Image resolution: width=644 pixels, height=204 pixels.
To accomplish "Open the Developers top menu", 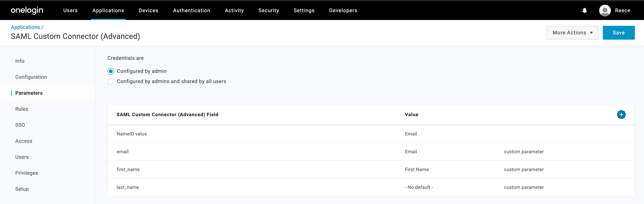I will [x=343, y=11].
